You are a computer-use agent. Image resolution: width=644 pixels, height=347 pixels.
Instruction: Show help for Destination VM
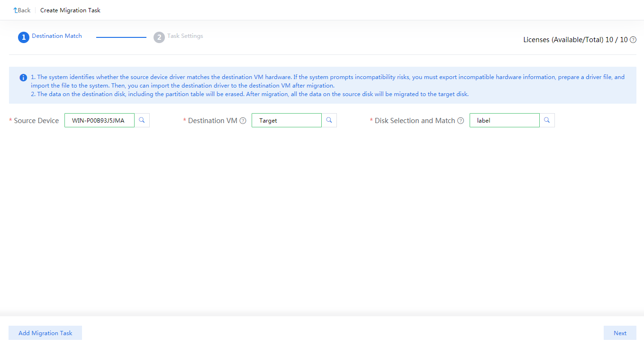coord(243,121)
